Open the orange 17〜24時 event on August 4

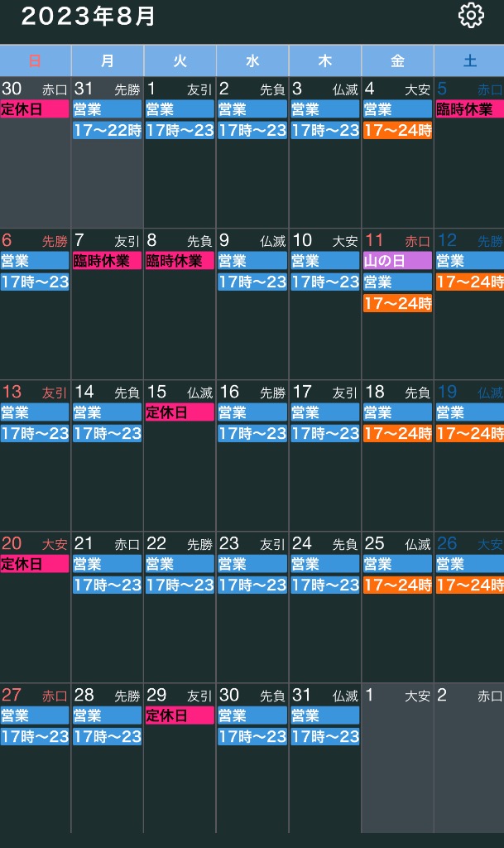397,130
